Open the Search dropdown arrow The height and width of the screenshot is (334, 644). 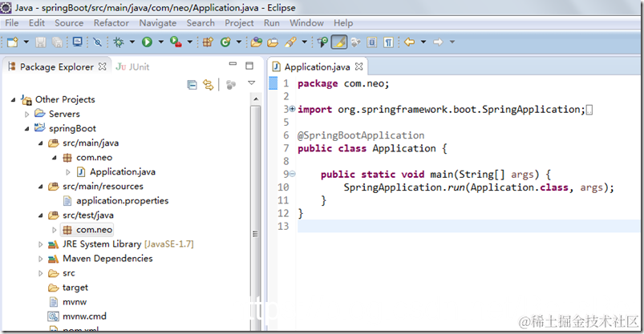(x=304, y=42)
